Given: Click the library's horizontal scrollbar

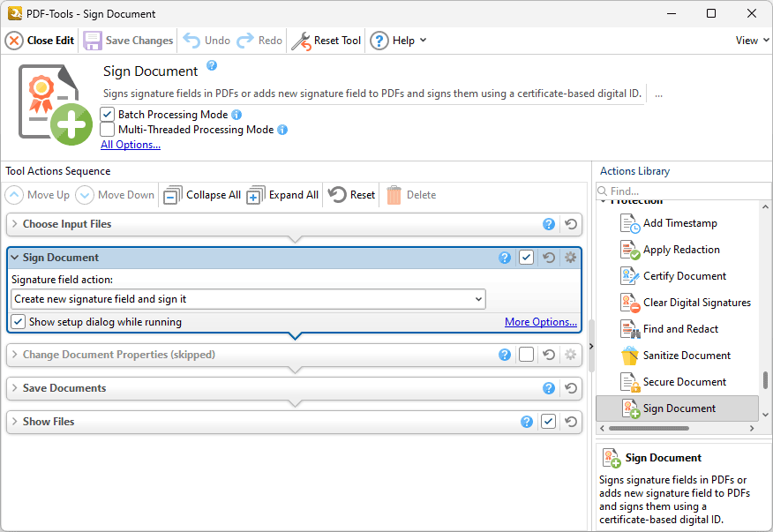Looking at the screenshot, I should click(x=649, y=429).
